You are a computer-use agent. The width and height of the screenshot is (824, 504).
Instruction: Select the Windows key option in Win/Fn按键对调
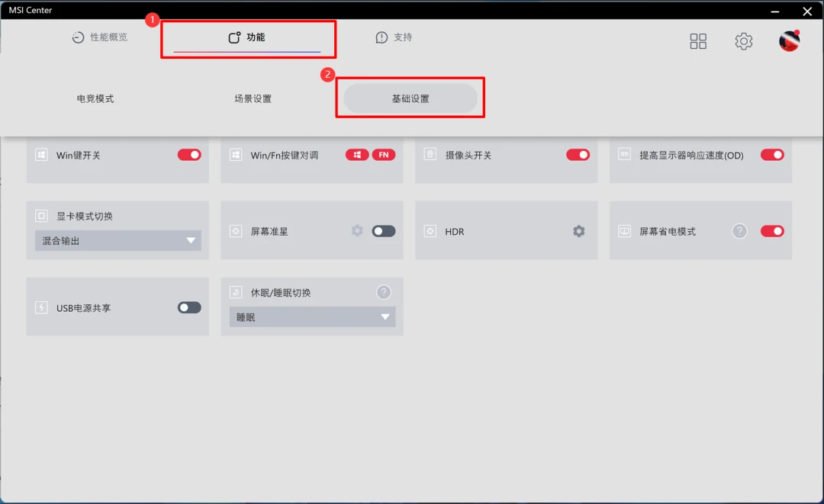click(357, 155)
